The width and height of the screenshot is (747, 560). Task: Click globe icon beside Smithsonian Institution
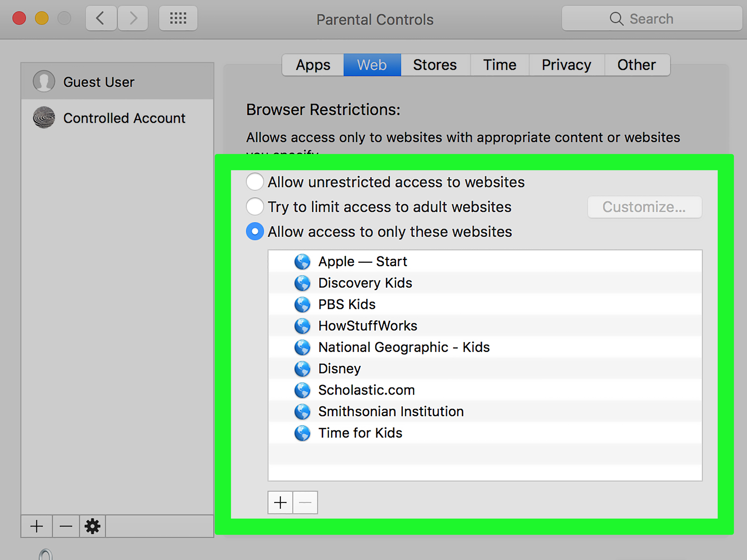coord(302,411)
